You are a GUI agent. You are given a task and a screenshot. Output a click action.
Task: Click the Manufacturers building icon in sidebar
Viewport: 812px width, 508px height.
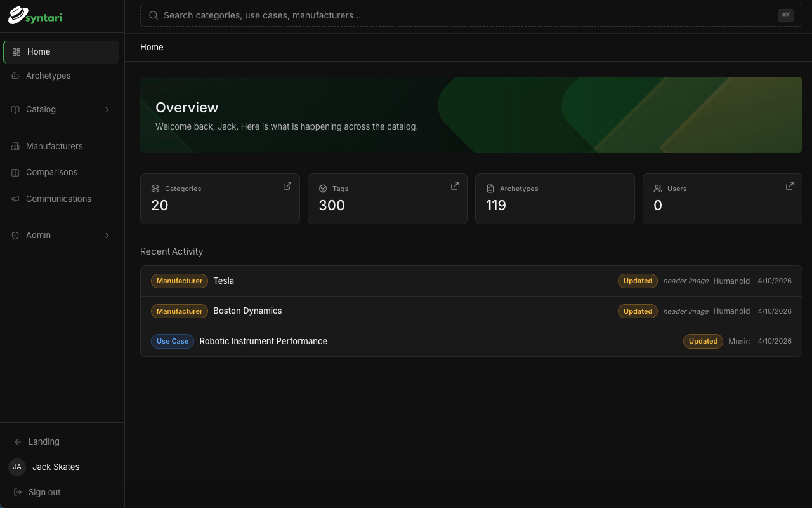[15, 146]
